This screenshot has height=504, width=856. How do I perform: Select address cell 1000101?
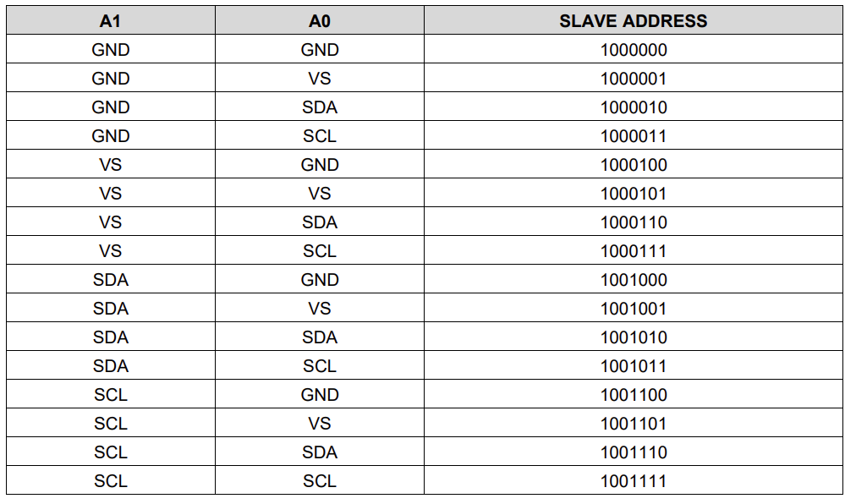[x=634, y=194]
